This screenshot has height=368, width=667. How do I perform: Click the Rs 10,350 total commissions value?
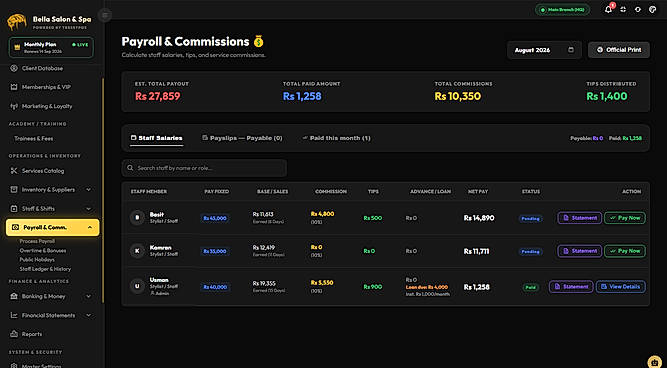tap(458, 96)
